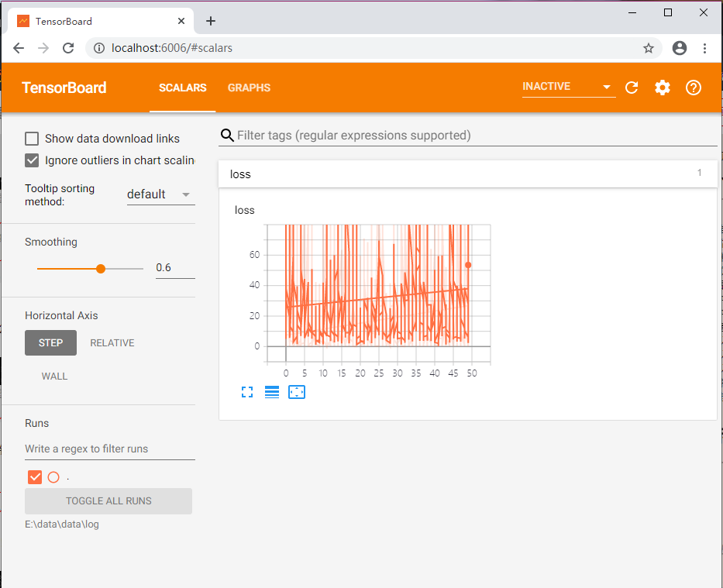Click the TOGGLE ALL RUNS button
The height and width of the screenshot is (588, 723).
(x=108, y=501)
